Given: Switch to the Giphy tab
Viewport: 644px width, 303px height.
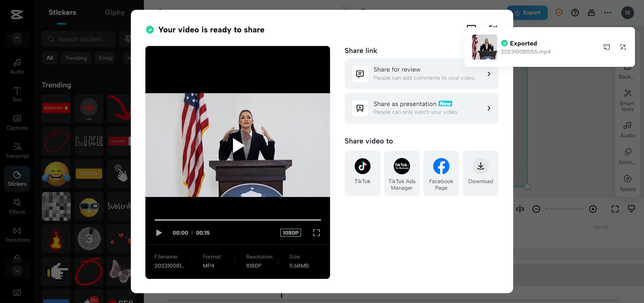Looking at the screenshot, I should coord(115,13).
